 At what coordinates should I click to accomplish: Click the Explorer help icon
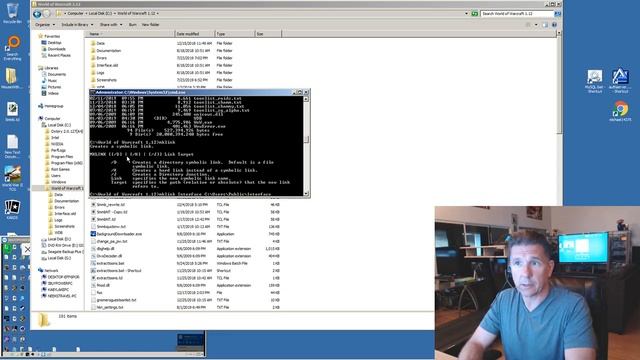point(554,25)
